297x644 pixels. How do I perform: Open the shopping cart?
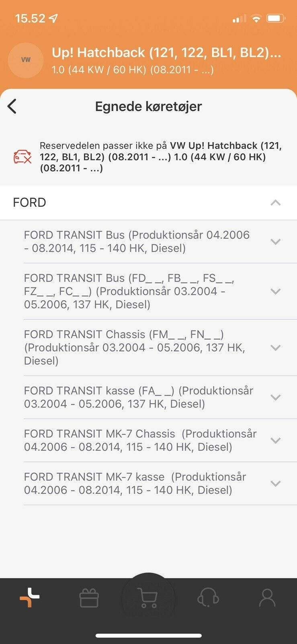(147, 598)
